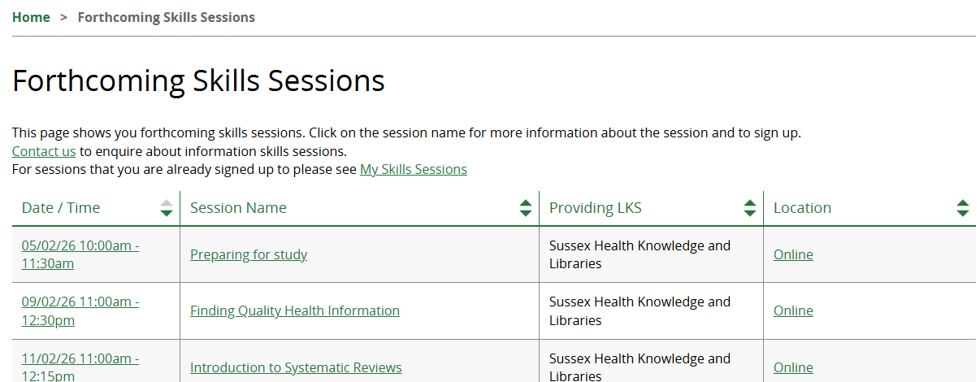Viewport: 980px width, 382px height.
Task: Open Preparing for study session
Action: click(x=249, y=254)
